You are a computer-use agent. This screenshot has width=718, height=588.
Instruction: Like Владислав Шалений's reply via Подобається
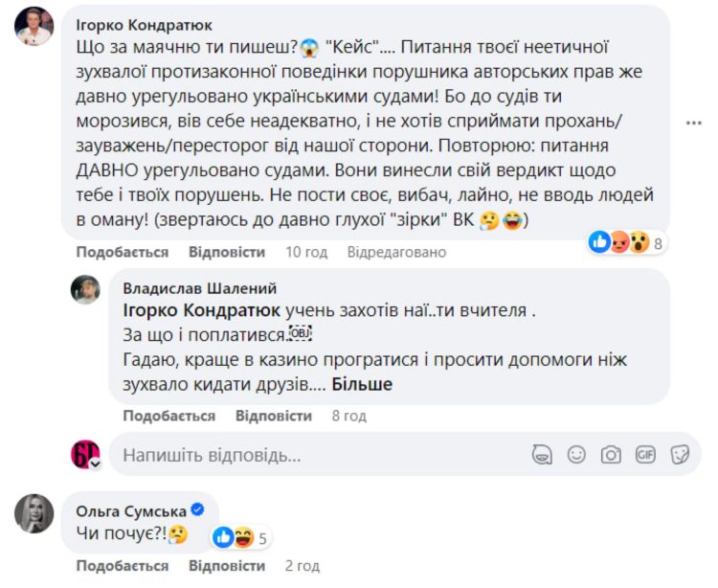[168, 416]
